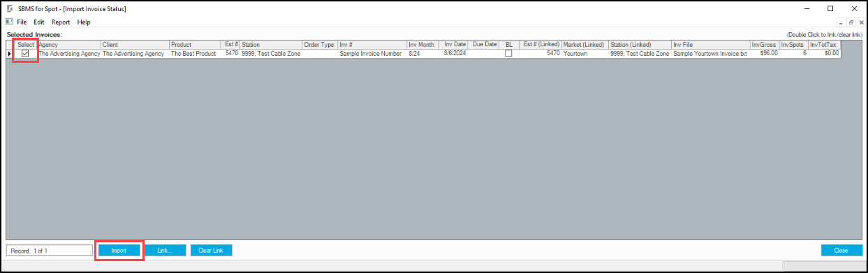Open the File menu
Viewport: 868px width, 273px height.
point(22,22)
